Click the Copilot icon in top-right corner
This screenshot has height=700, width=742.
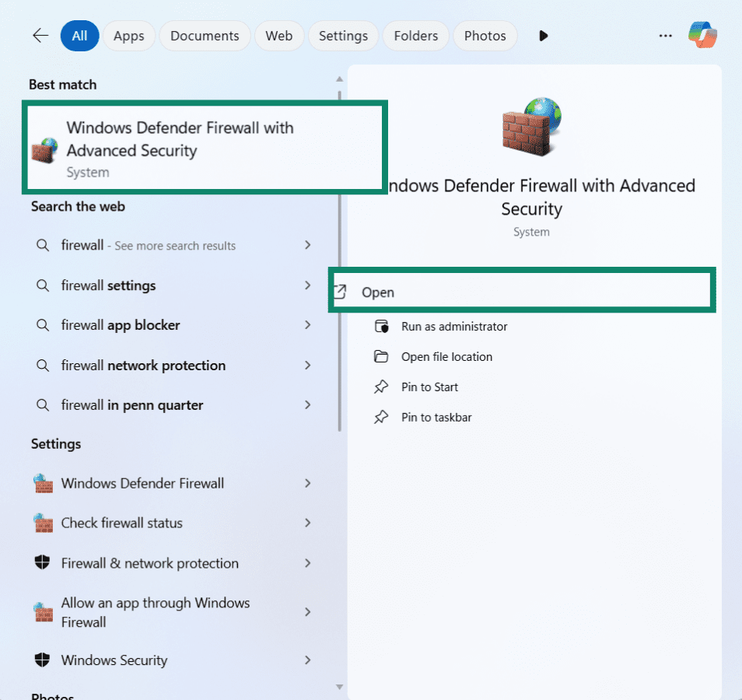(702, 35)
